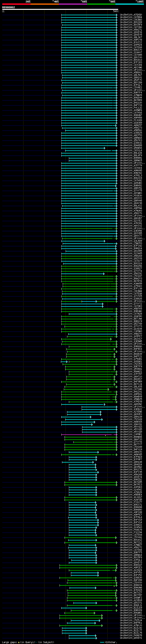Viewport: 146px width, 644px height.
Task: Select the UniRef100_A6N157 label
Action: point(131,125)
